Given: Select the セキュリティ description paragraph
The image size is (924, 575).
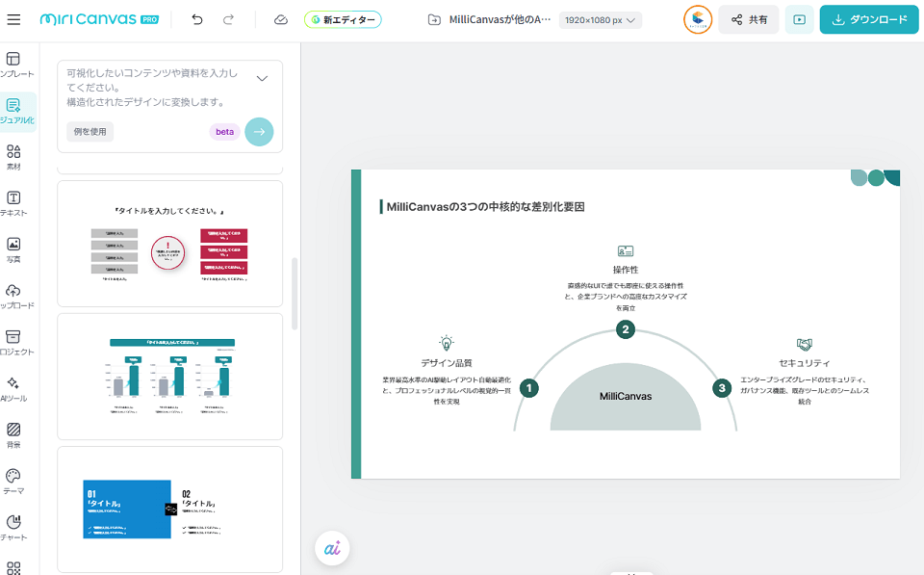Looking at the screenshot, I should tap(805, 390).
